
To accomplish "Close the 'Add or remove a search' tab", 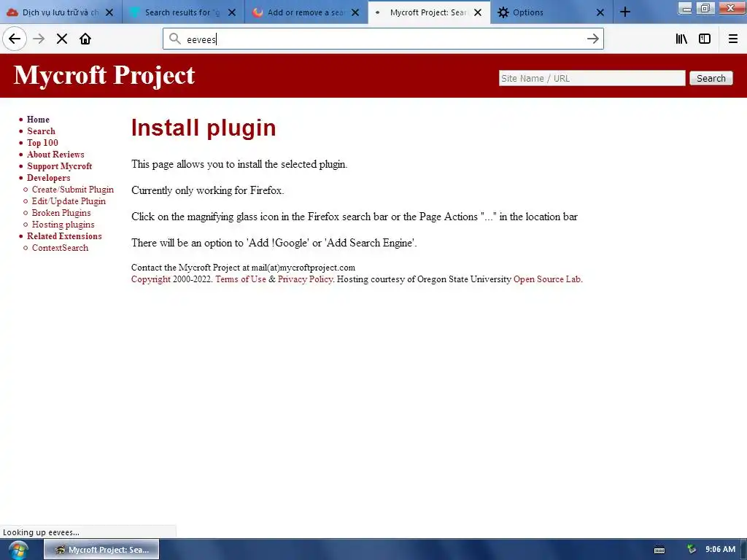I will click(x=355, y=12).
